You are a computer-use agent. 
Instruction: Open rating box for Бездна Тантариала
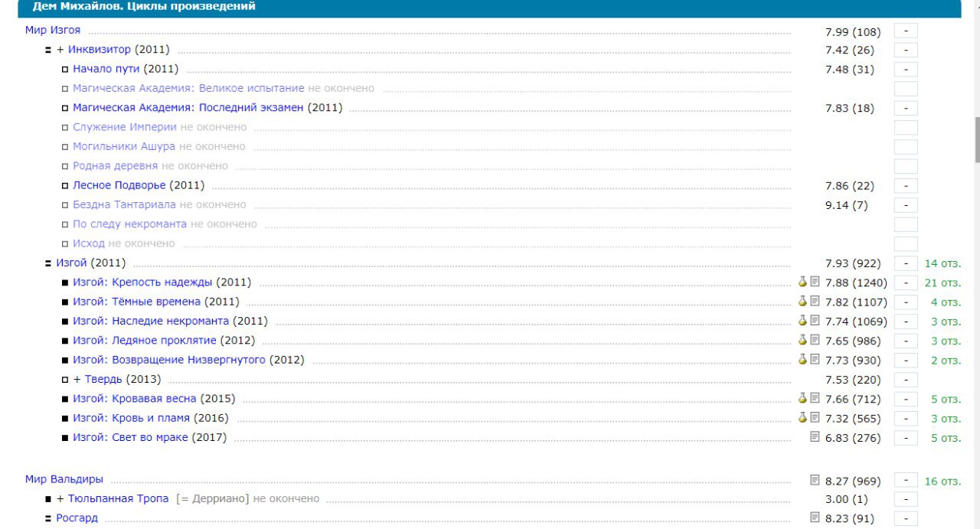[906, 205]
